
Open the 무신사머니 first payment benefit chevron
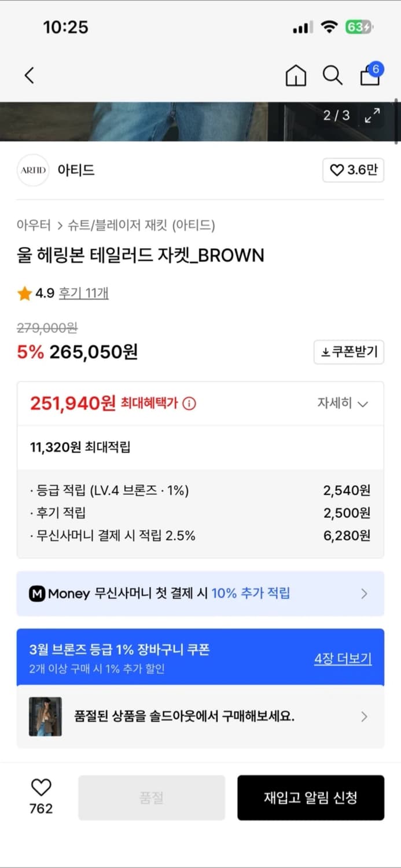(x=364, y=593)
